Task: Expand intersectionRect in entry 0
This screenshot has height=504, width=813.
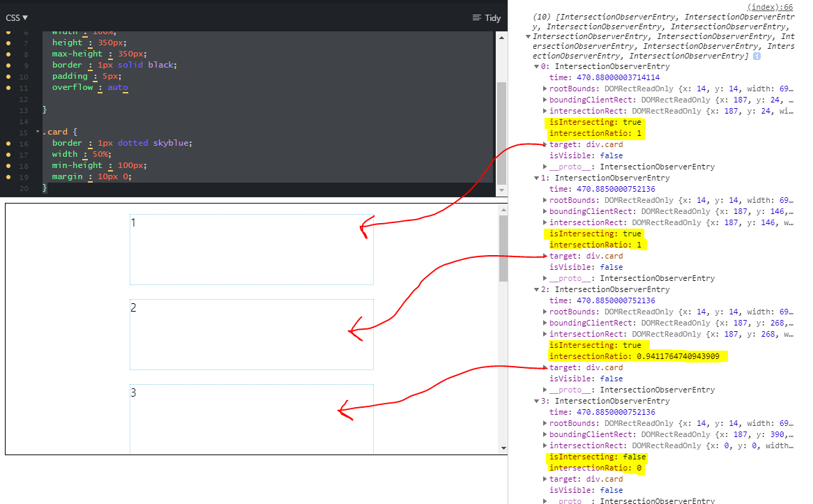Action: [x=545, y=111]
